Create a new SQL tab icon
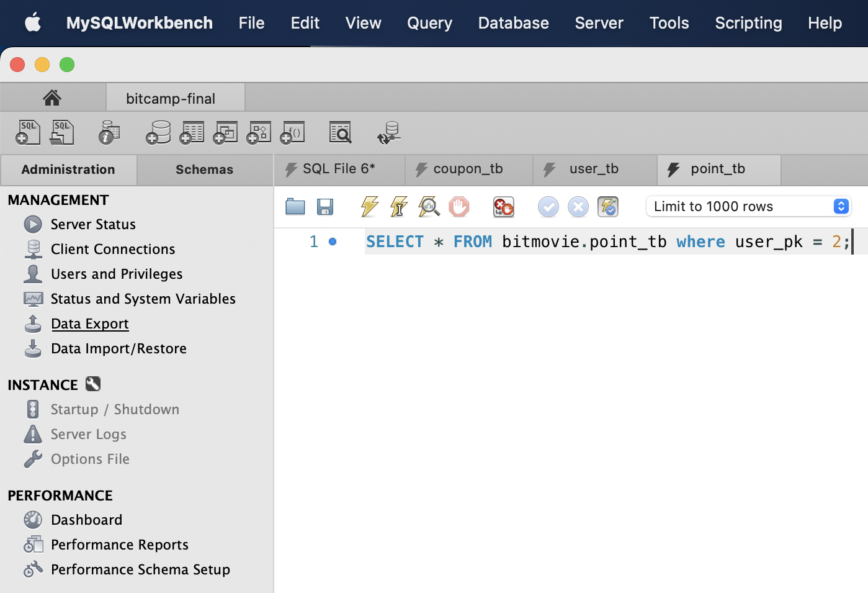Image resolution: width=868 pixels, height=593 pixels. point(28,132)
